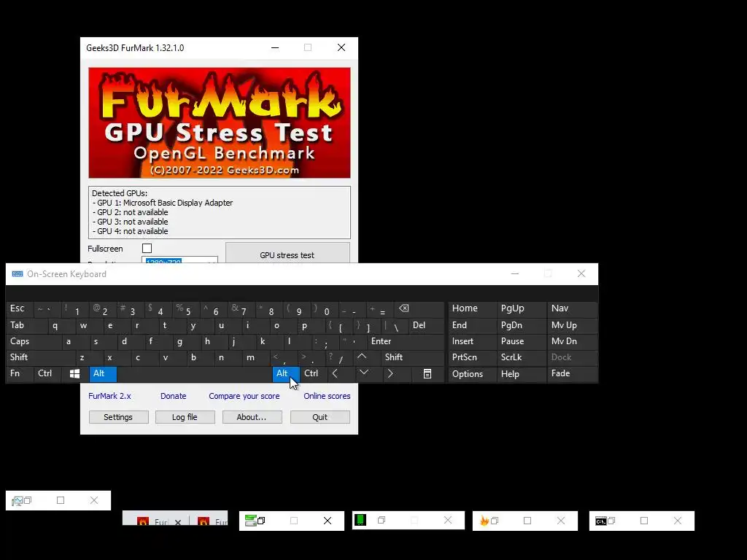Viewport: 747px width, 560px height.
Task: Restore the minimized window with the flame icon
Action: (495, 521)
